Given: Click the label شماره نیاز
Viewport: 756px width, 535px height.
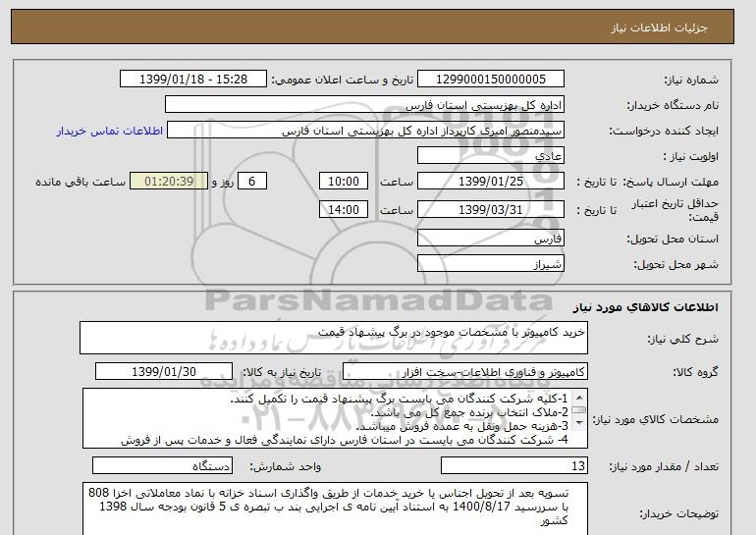Looking at the screenshot, I should tap(691, 80).
